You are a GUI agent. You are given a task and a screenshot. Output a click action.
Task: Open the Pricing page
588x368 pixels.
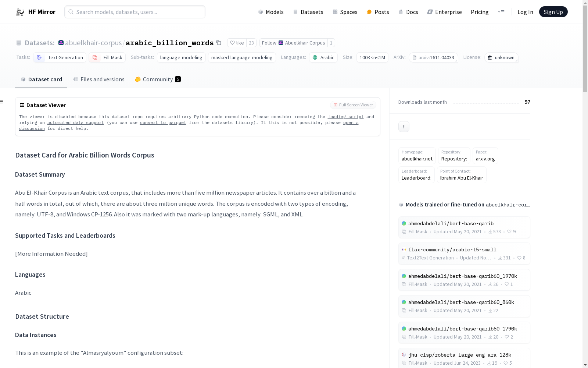pos(480,12)
